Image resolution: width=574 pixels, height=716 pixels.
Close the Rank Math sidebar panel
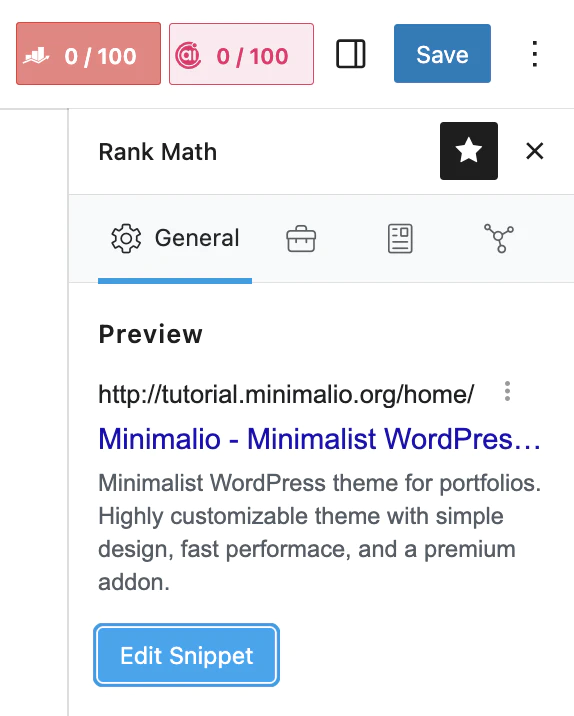pyautogui.click(x=535, y=151)
